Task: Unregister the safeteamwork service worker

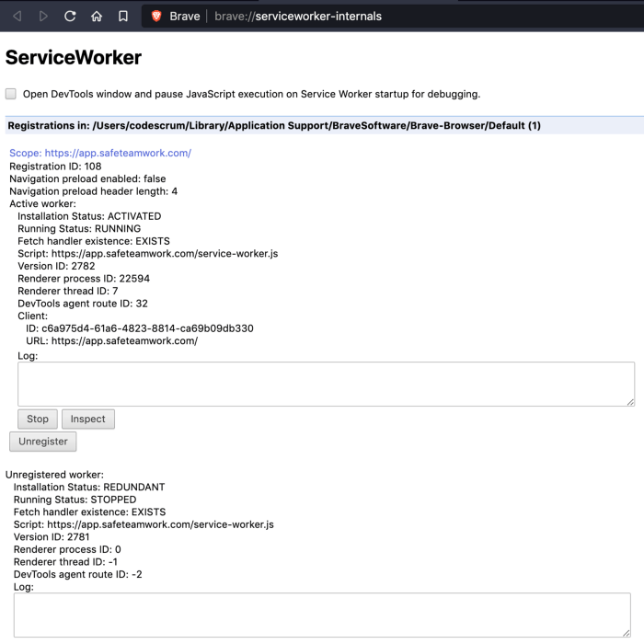Action: click(43, 442)
